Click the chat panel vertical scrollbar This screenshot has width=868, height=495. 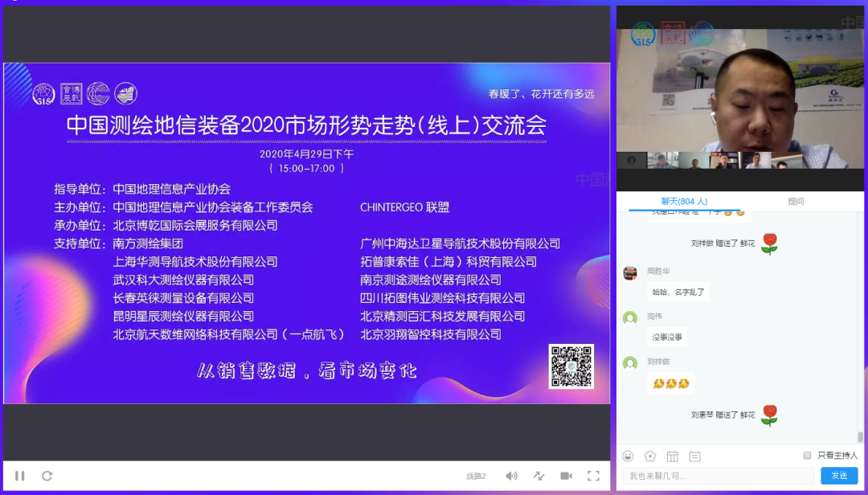[x=860, y=437]
